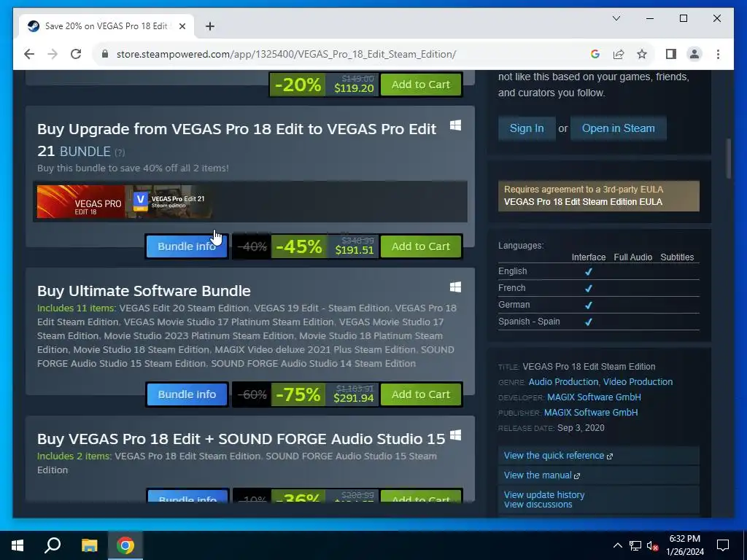The height and width of the screenshot is (560, 747).
Task: Open the Audio Production genre link
Action: point(563,382)
